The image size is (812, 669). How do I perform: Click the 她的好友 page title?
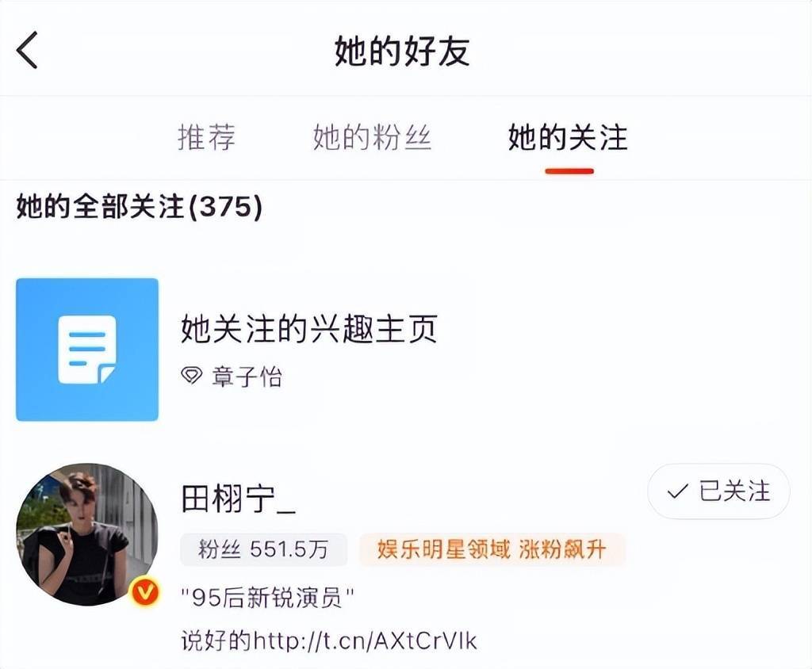pos(402,51)
